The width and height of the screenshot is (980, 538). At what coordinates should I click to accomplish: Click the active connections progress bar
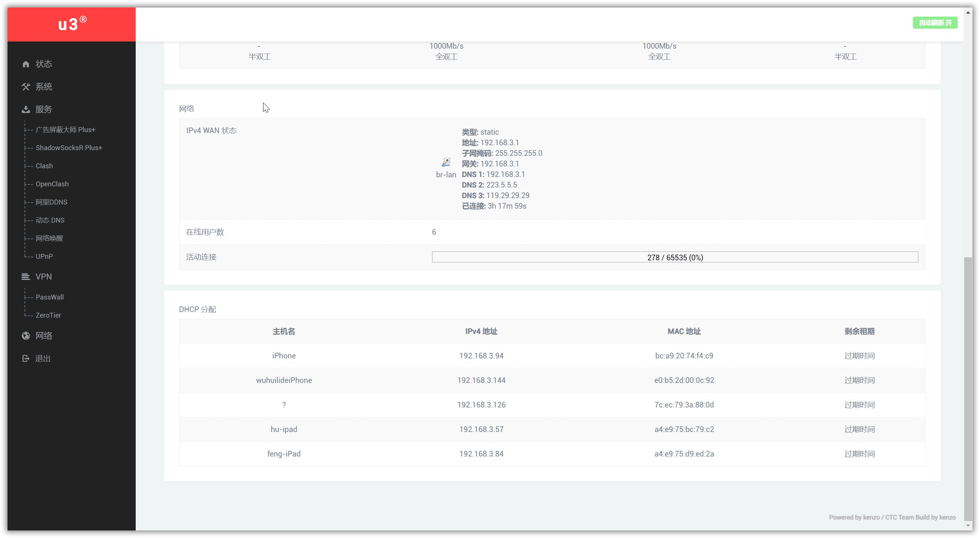pyautogui.click(x=675, y=257)
